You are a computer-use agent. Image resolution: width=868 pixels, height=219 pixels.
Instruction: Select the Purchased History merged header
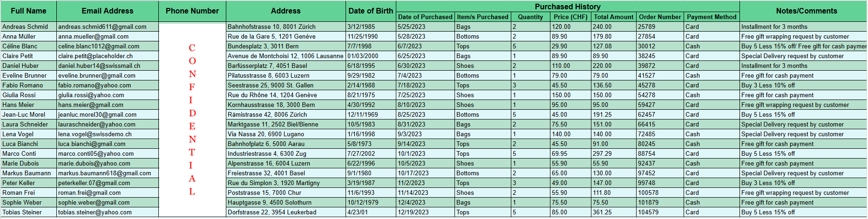[568, 7]
